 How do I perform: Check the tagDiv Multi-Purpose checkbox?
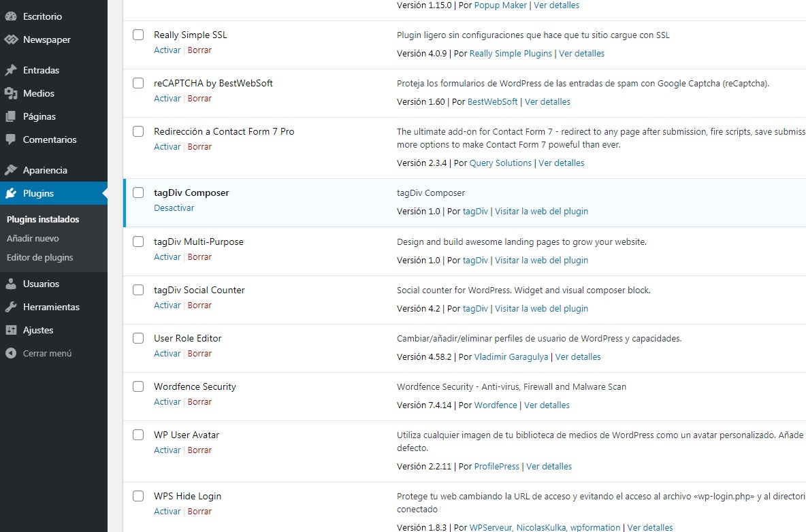tap(138, 242)
